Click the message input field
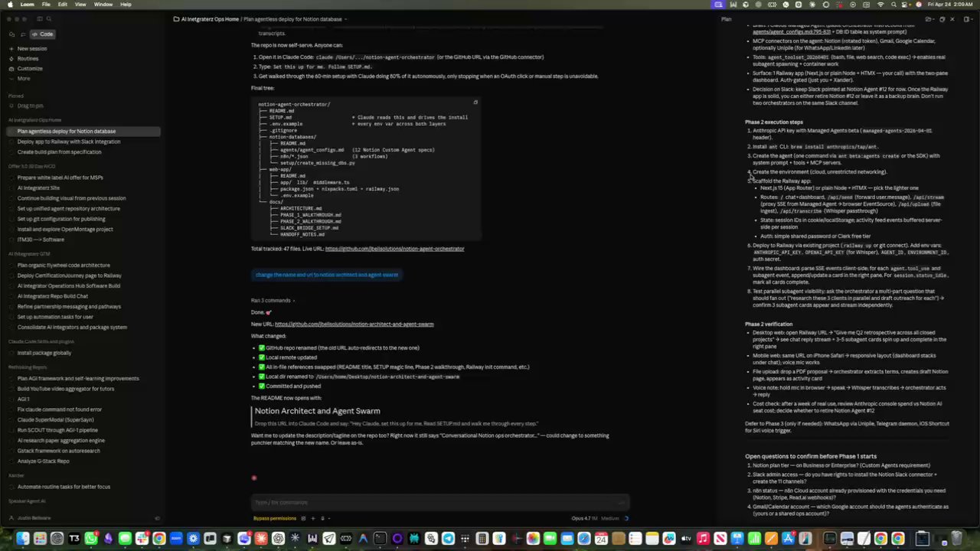The image size is (980, 551). 439,503
